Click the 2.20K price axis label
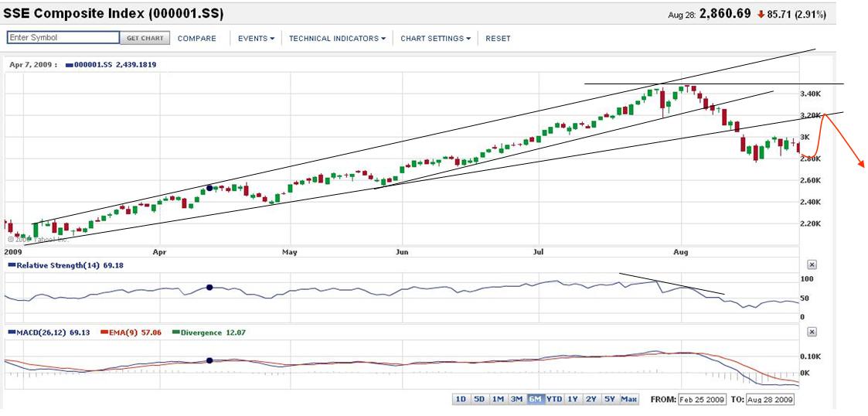Viewport: 868px width, 416px height. [811, 223]
